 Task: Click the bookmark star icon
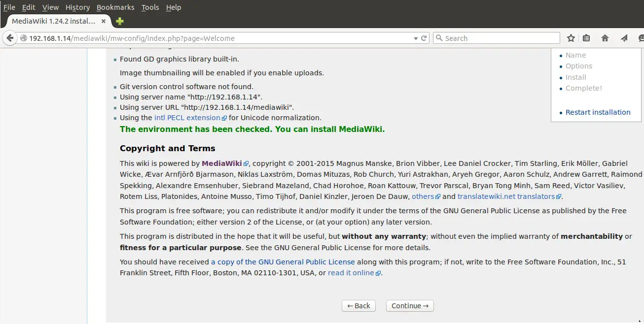[571, 38]
